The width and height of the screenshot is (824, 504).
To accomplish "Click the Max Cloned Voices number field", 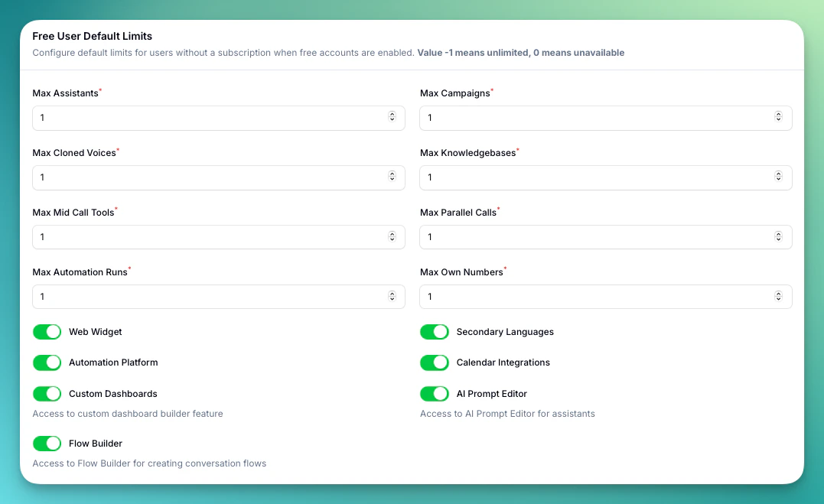I will [219, 177].
